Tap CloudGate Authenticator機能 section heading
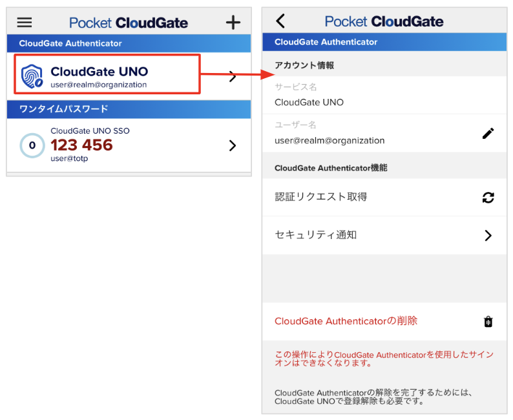This screenshot has width=513, height=420. point(331,168)
